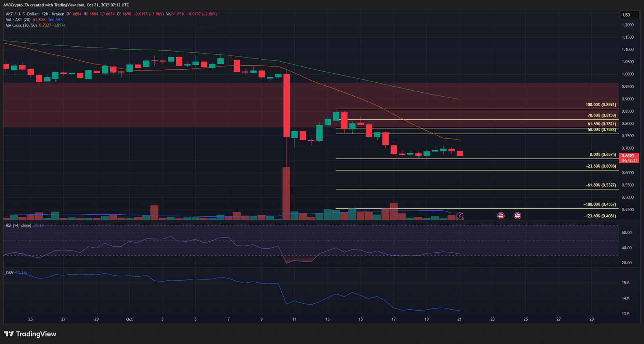Click the Oct label on the date axis

point(129,319)
